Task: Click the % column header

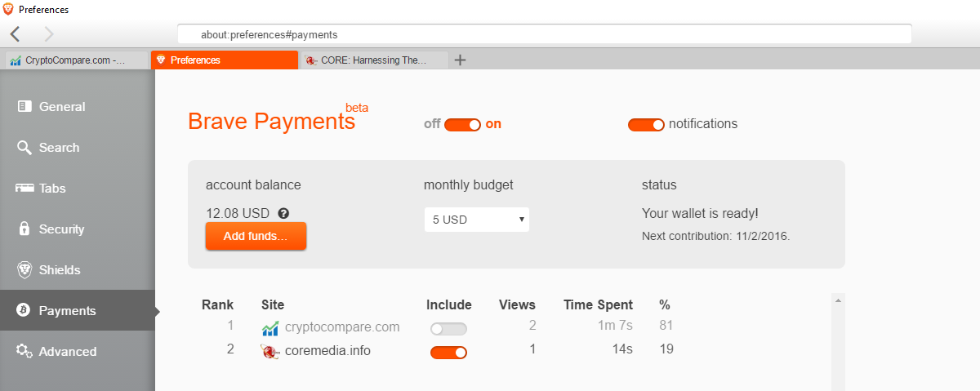Action: pos(665,304)
